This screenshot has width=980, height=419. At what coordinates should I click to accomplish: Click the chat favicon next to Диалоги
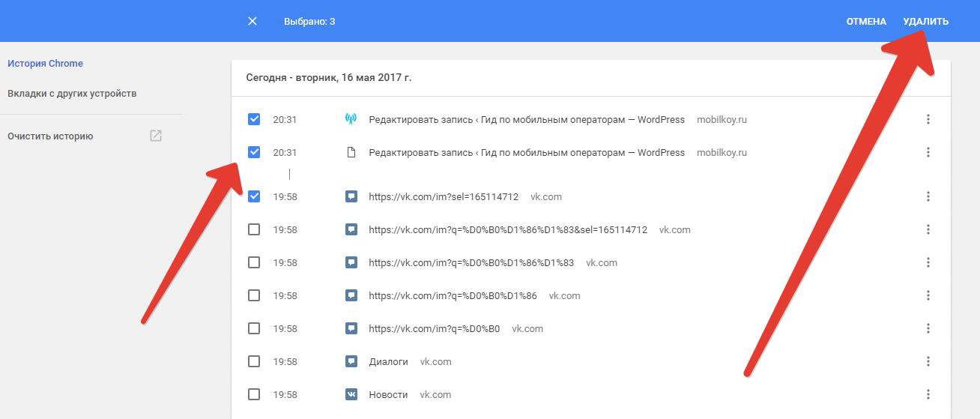(351, 361)
